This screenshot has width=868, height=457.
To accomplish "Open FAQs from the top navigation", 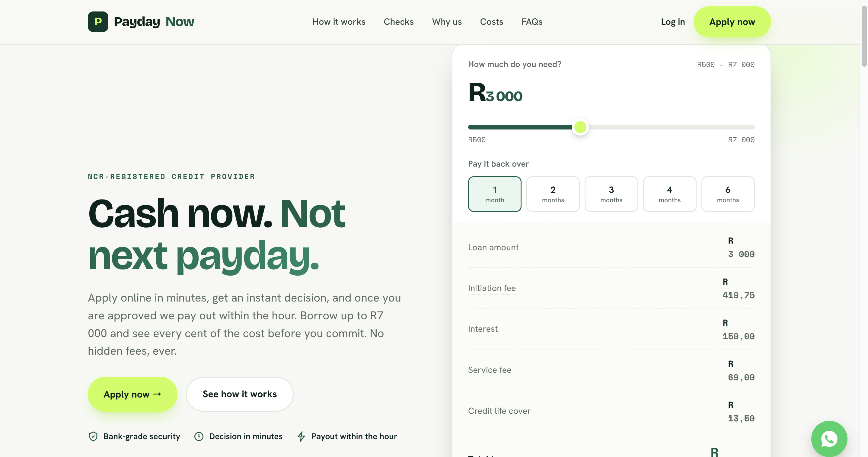I will point(532,22).
